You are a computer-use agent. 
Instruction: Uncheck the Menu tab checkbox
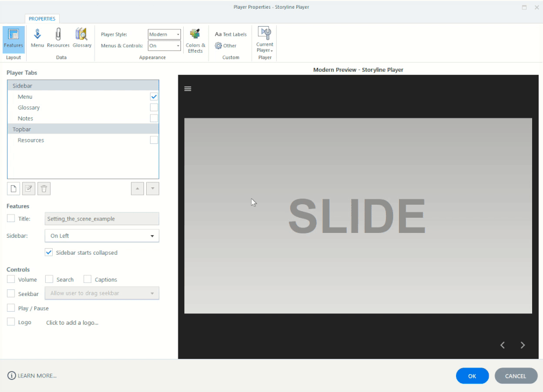[154, 97]
